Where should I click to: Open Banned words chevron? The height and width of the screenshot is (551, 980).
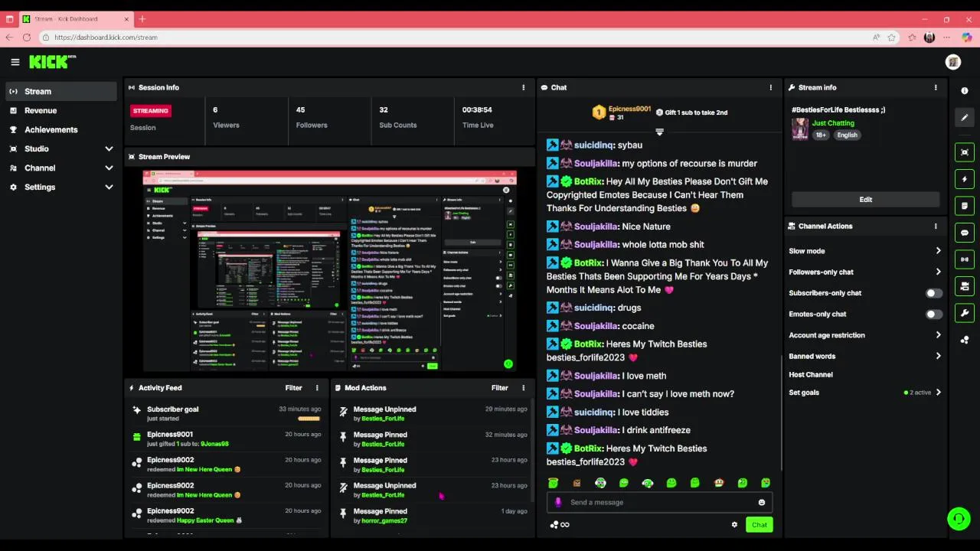pyautogui.click(x=938, y=356)
